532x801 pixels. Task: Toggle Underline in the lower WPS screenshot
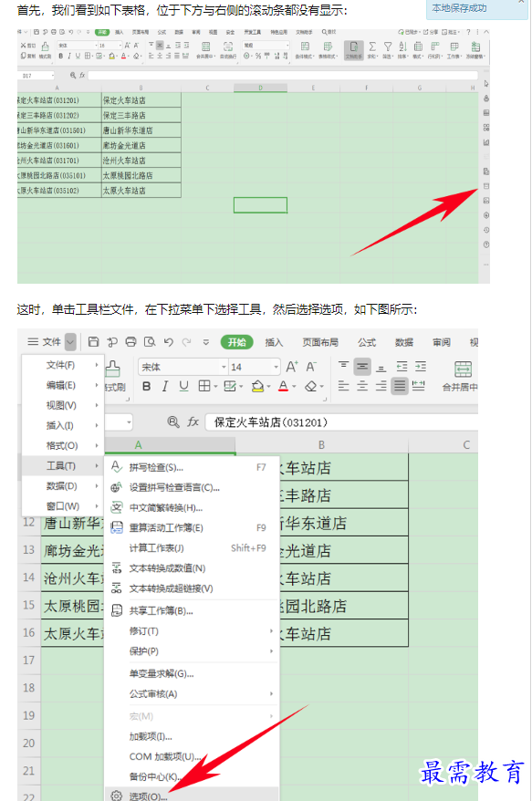tap(183, 386)
